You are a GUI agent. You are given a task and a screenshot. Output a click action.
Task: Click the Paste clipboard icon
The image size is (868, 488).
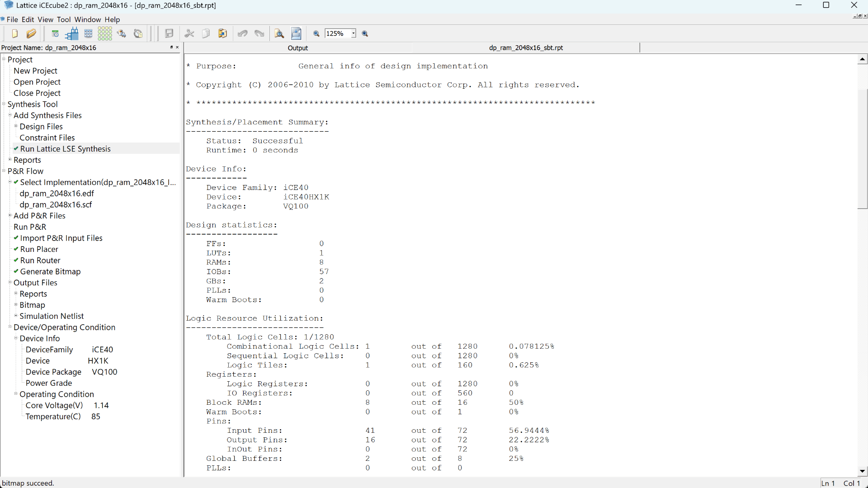click(x=222, y=33)
